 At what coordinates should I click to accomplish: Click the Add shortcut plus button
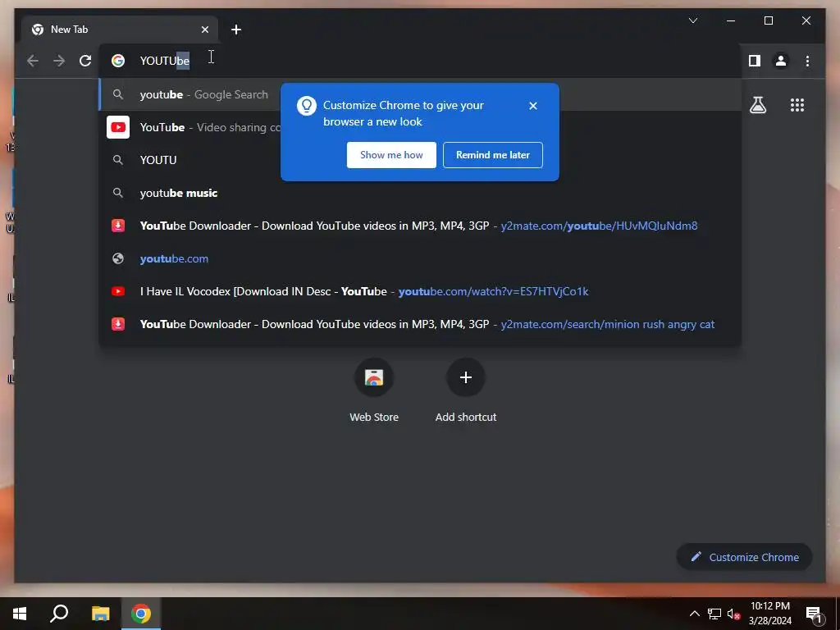(x=466, y=377)
